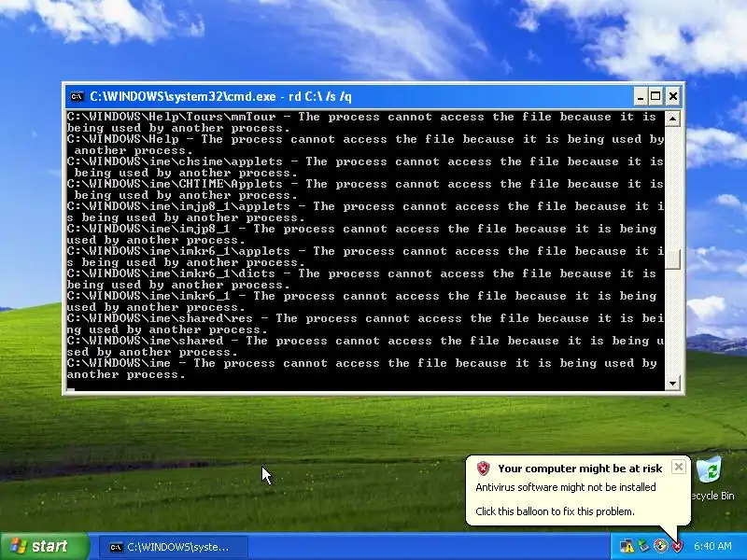Click the red shield icon in the balloon
The width and height of the screenshot is (747, 560).
483,469
